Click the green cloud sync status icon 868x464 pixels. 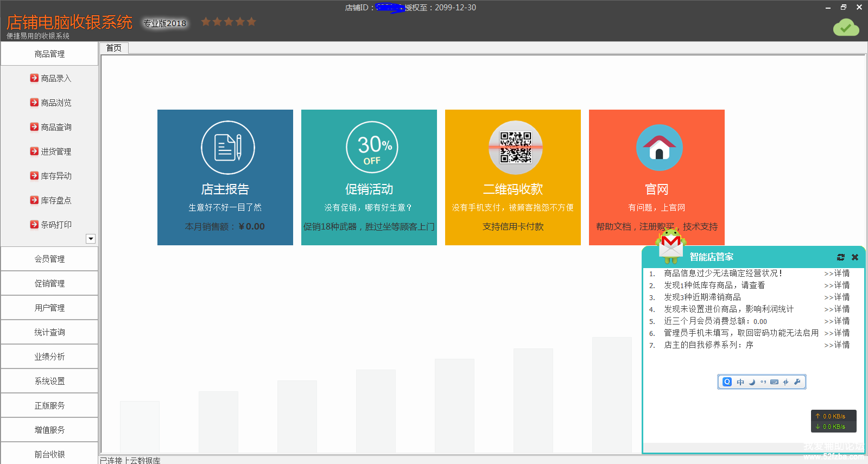(846, 27)
